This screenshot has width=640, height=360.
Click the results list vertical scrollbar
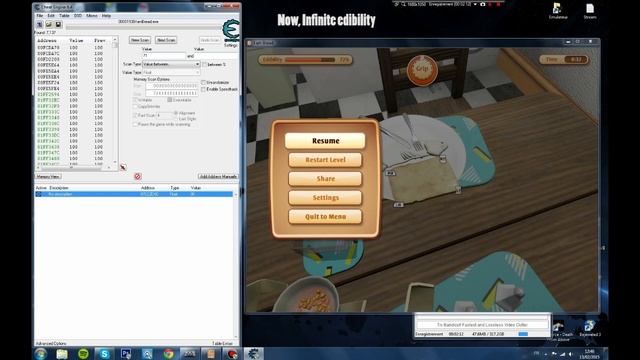coord(115,101)
